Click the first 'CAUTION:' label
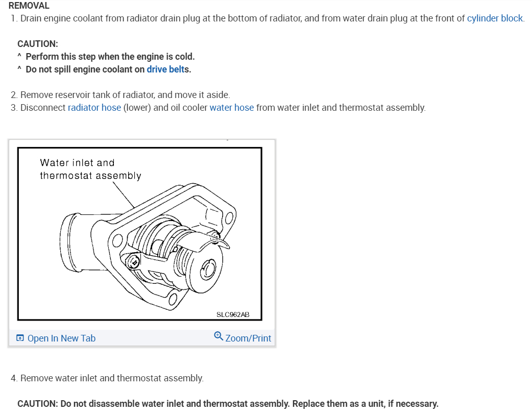Viewport: 532px width, 415px height. (x=38, y=44)
